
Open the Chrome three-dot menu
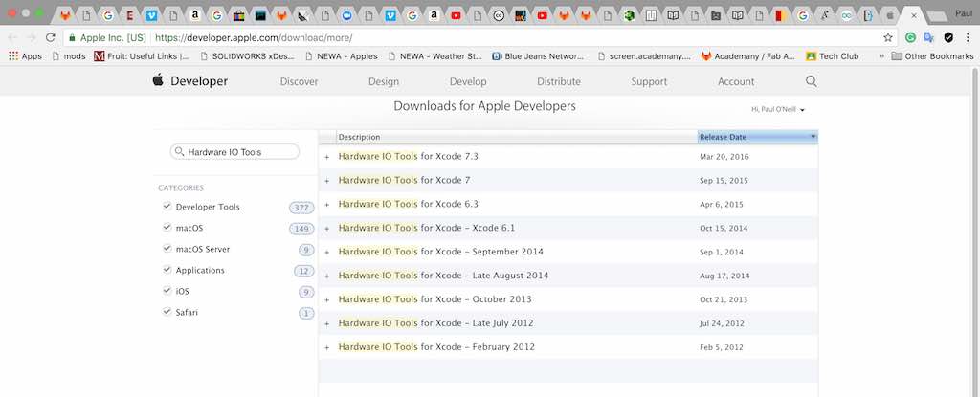click(x=968, y=37)
